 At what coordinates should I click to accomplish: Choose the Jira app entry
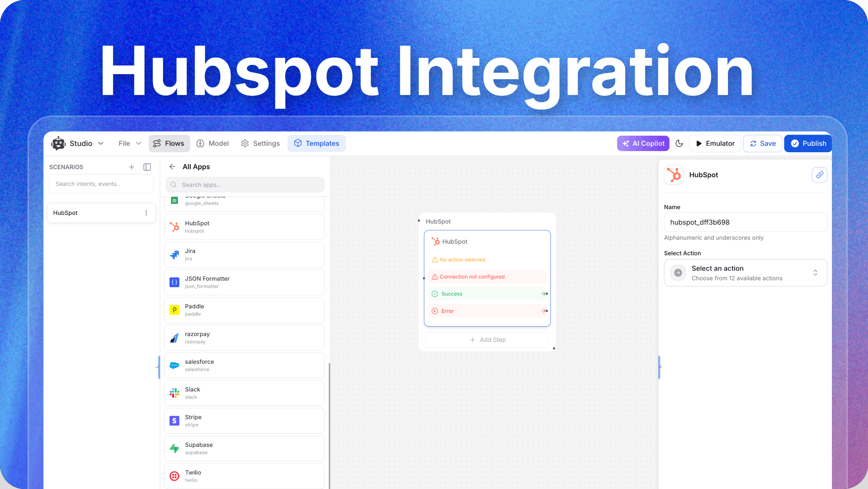(244, 254)
